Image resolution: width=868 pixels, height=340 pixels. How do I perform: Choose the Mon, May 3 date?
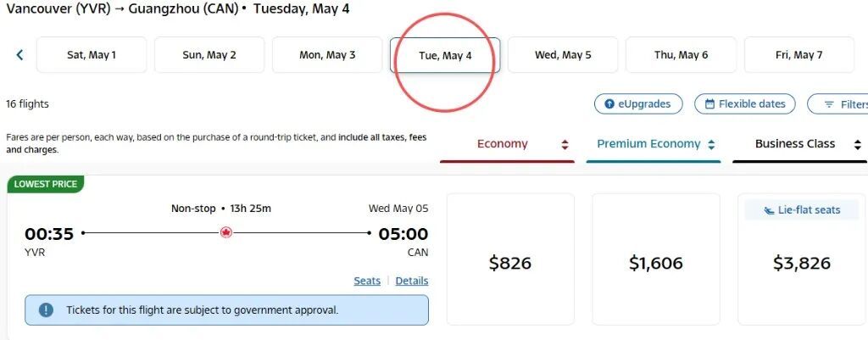[x=327, y=55]
